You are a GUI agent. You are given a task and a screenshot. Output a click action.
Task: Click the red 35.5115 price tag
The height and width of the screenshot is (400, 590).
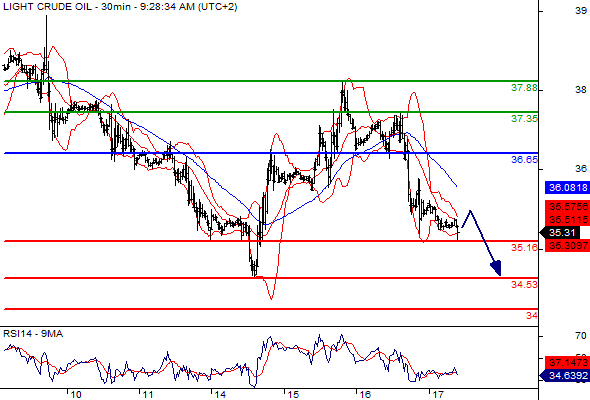click(567, 219)
